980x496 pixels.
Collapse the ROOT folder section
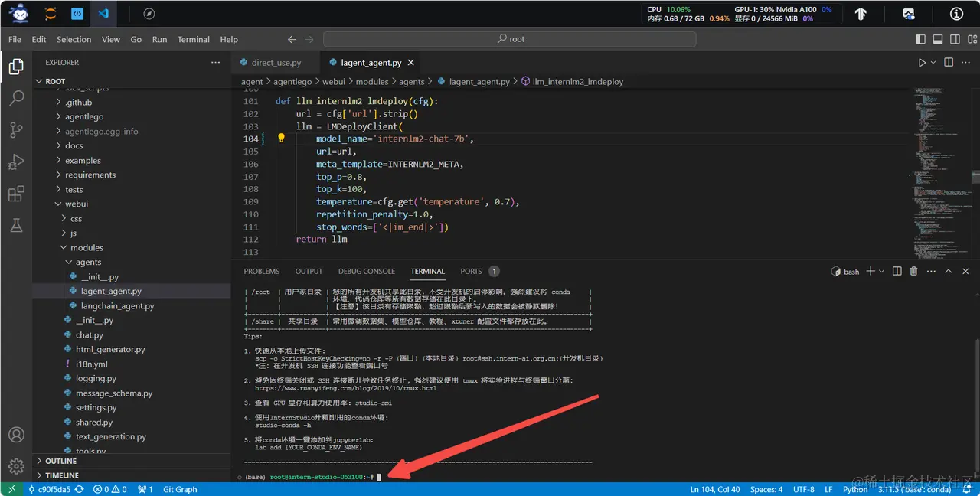point(132,81)
